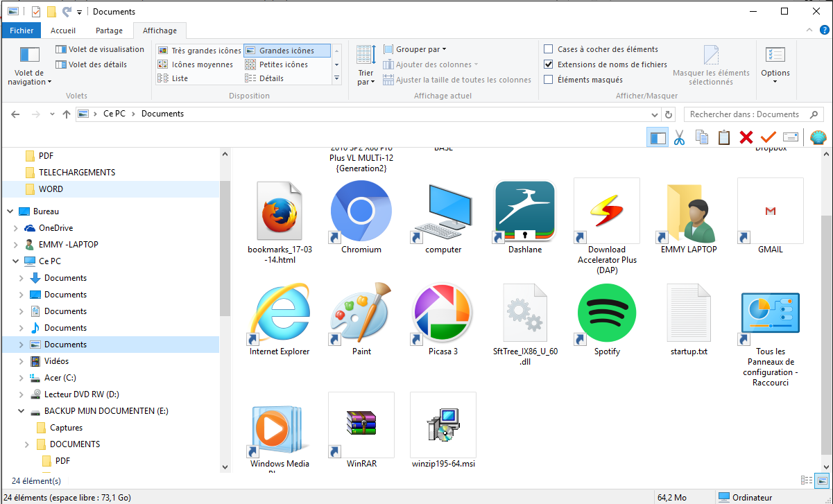Select the Dashlane shortcut icon
Viewport: 833px width, 504px height.
coord(525,211)
